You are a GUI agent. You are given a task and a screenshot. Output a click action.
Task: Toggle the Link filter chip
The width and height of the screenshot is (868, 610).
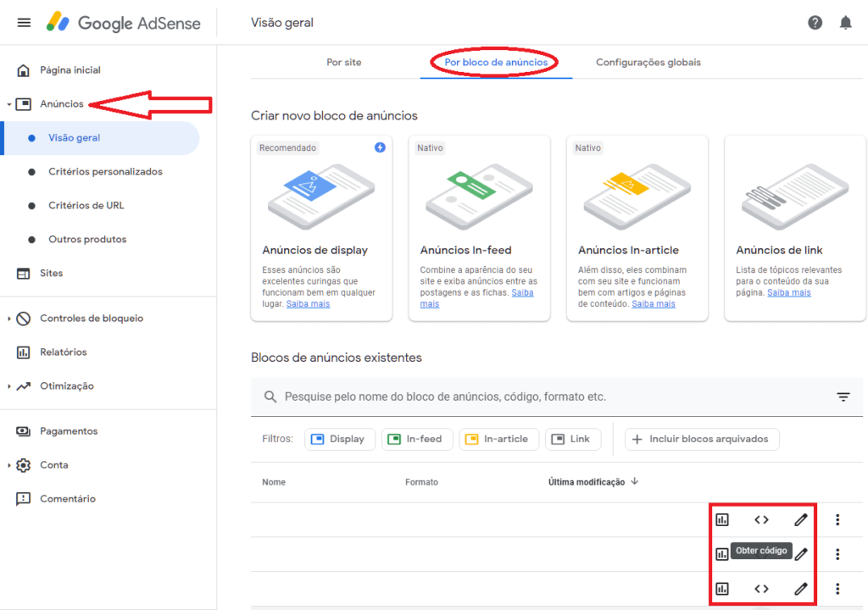pyautogui.click(x=573, y=439)
